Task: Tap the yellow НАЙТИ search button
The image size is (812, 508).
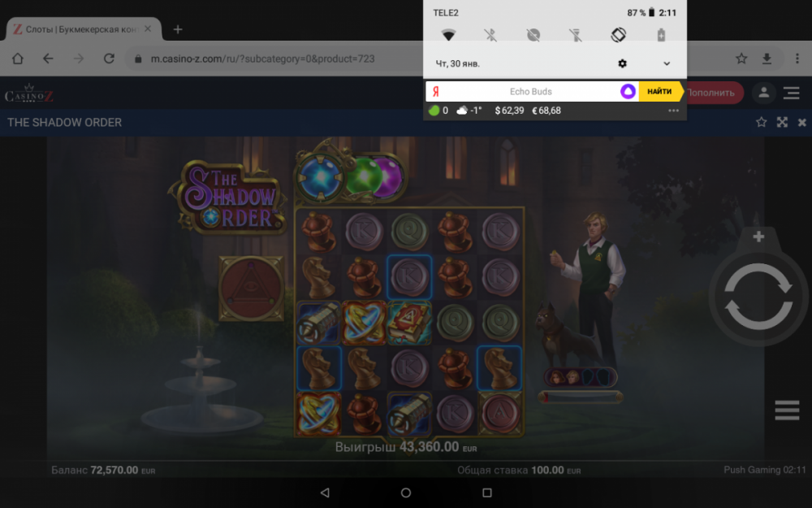Action: (x=660, y=92)
